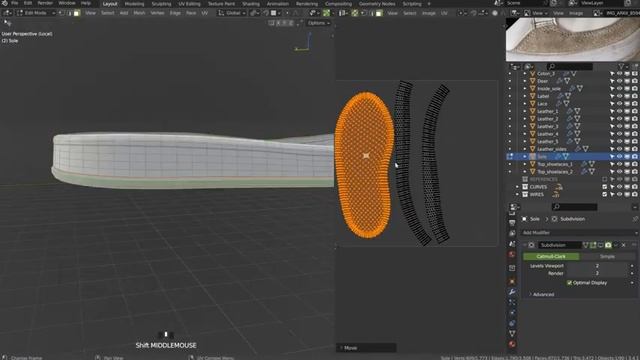Click the properties editor search field
The image size is (640, 360).
(x=574, y=207)
